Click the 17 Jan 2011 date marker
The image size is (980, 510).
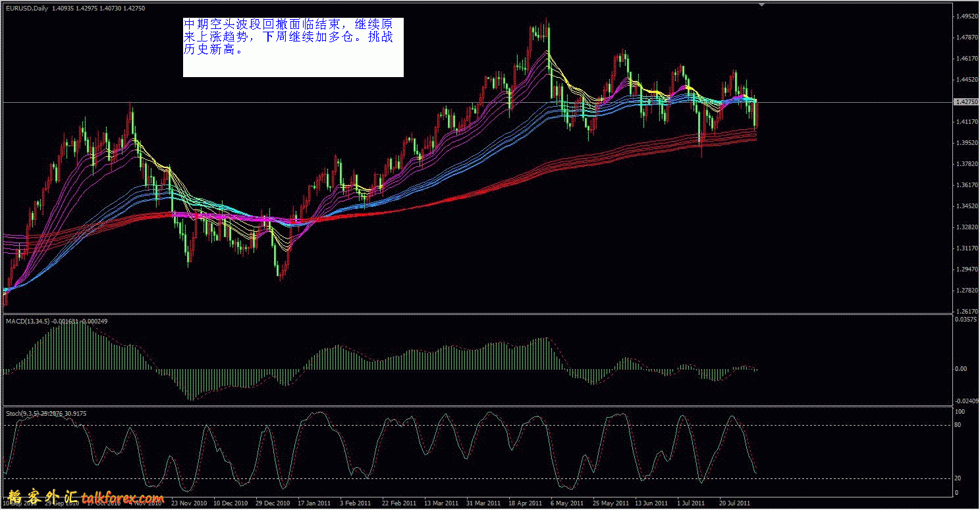315,503
